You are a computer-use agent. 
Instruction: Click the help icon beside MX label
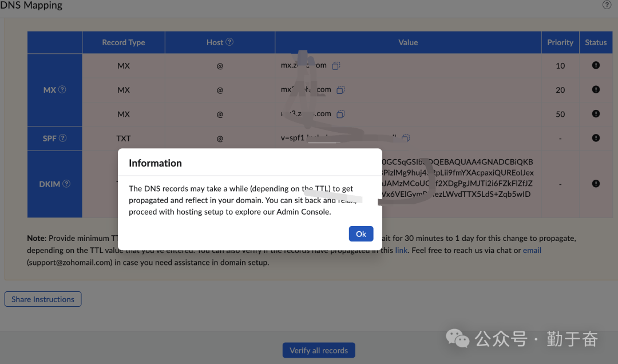(62, 90)
